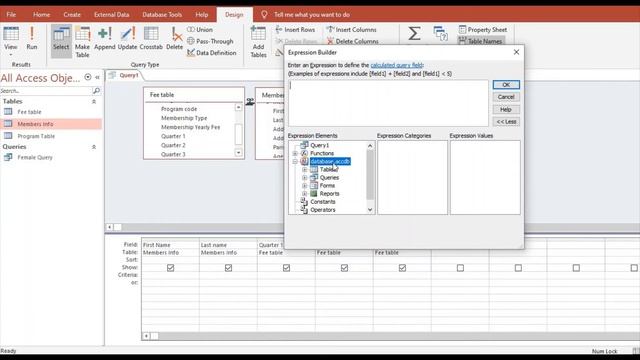Screen dimensions: 640x360
Task: Collapse the Tables group in navigation pane
Action: click(x=94, y=101)
